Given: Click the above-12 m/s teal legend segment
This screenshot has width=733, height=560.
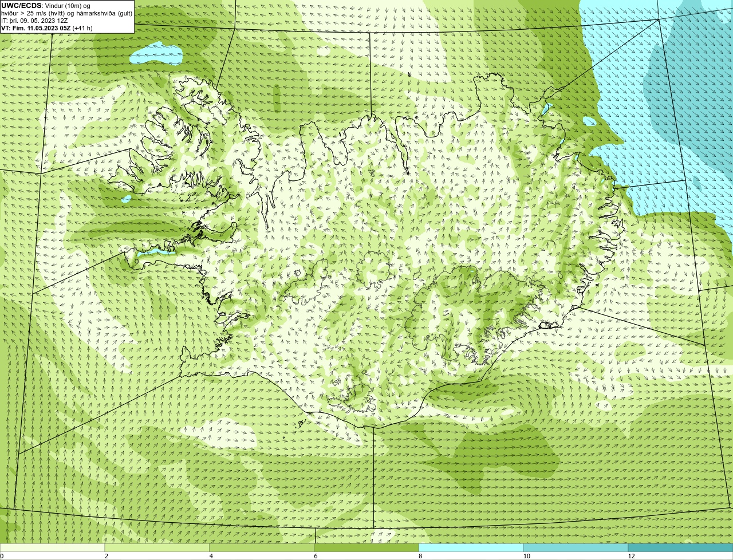Looking at the screenshot, I should point(680,548).
